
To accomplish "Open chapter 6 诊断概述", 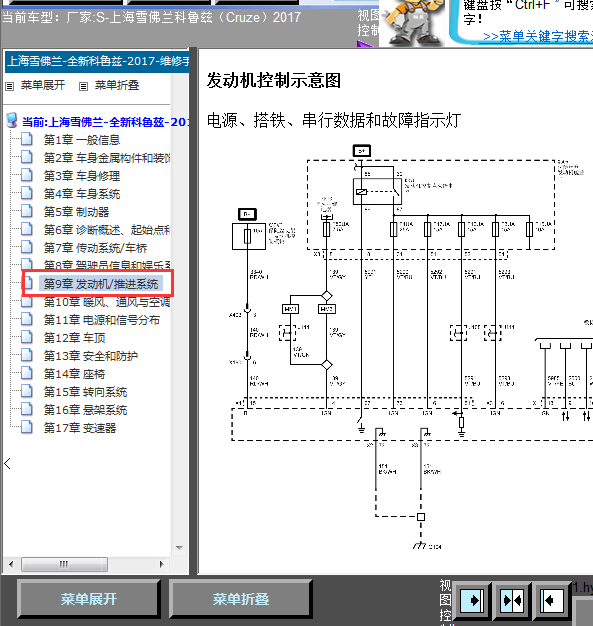I will (x=107, y=230).
